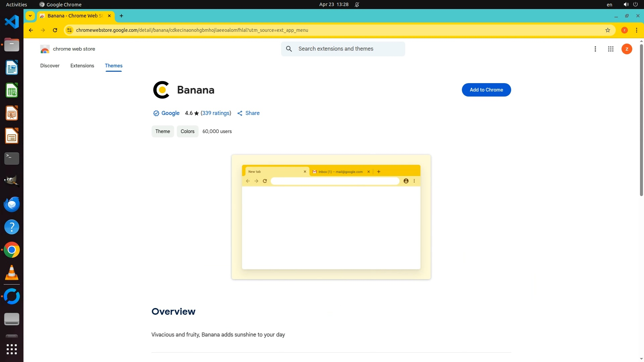Open the Google apps grid
Screen dimensions: 644x362
tap(610, 49)
